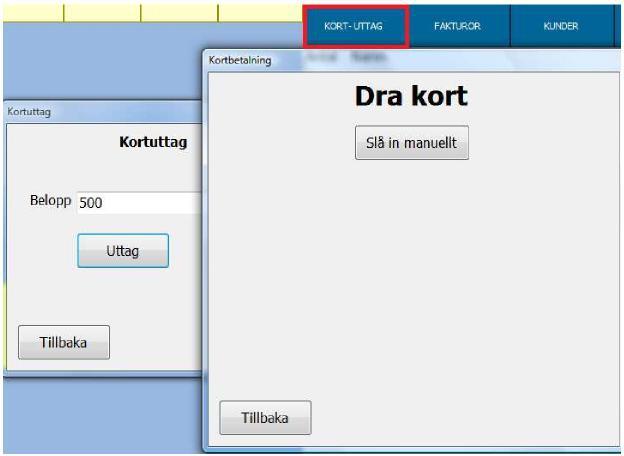Click Tillbaka in the Kortuttag window
Viewport: 624px width, 456px height.
tap(64, 343)
